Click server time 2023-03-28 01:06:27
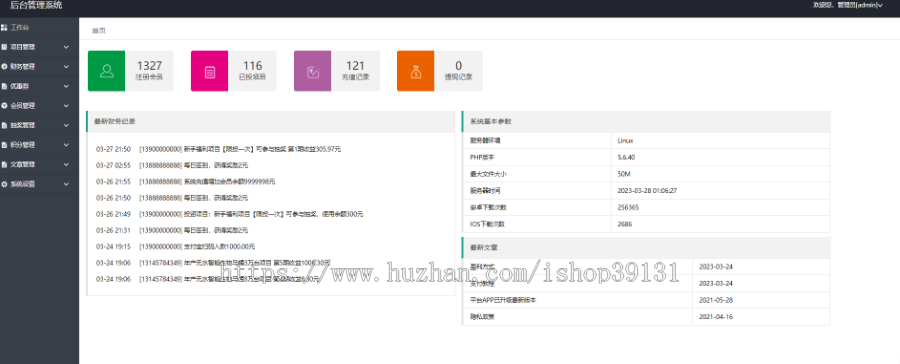The height and width of the screenshot is (364, 900). (647, 190)
